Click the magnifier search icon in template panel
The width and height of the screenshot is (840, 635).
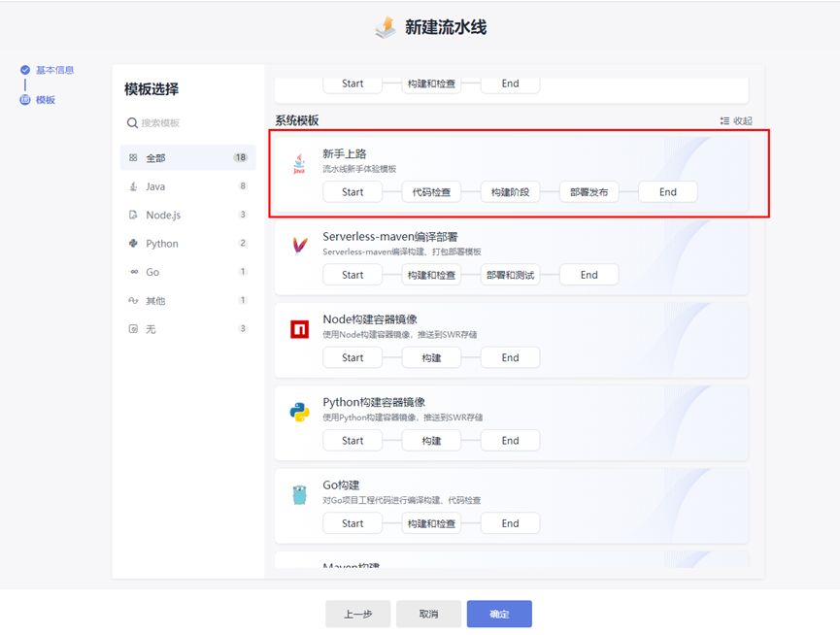(132, 123)
